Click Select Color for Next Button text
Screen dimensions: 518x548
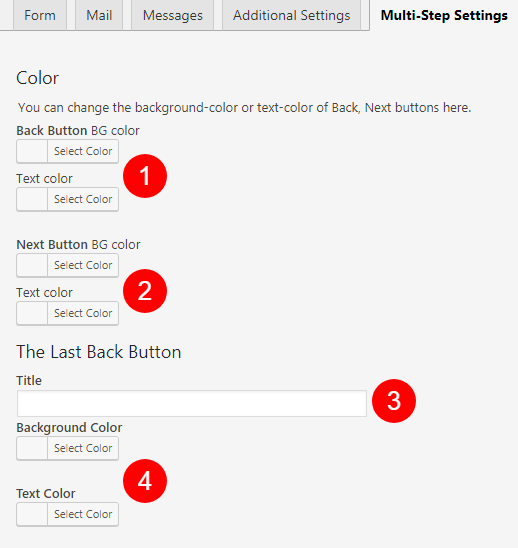click(x=83, y=313)
